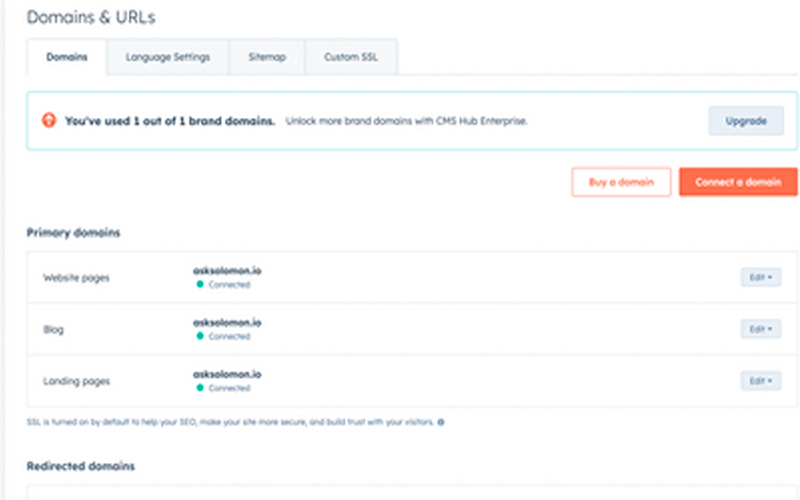
Task: Select the Domains tab
Action: [x=66, y=57]
